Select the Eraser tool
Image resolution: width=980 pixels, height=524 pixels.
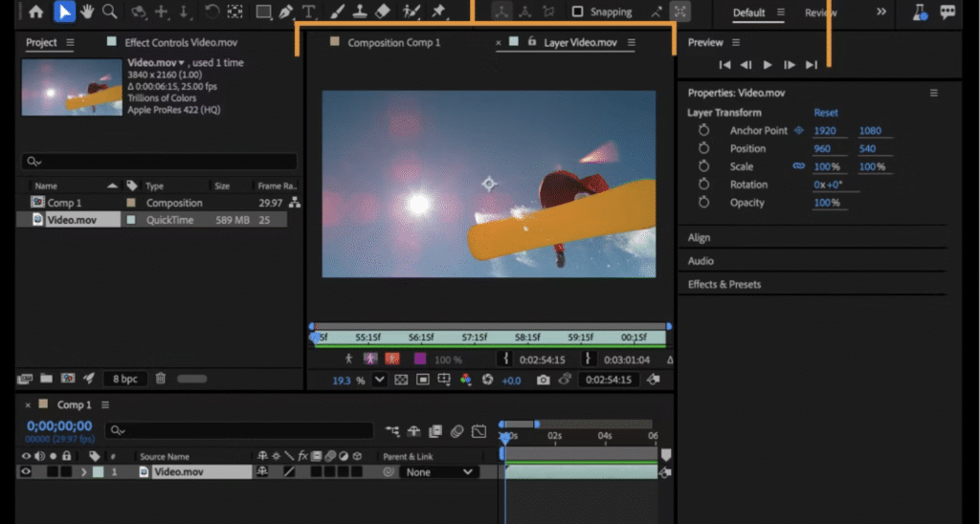(383, 11)
